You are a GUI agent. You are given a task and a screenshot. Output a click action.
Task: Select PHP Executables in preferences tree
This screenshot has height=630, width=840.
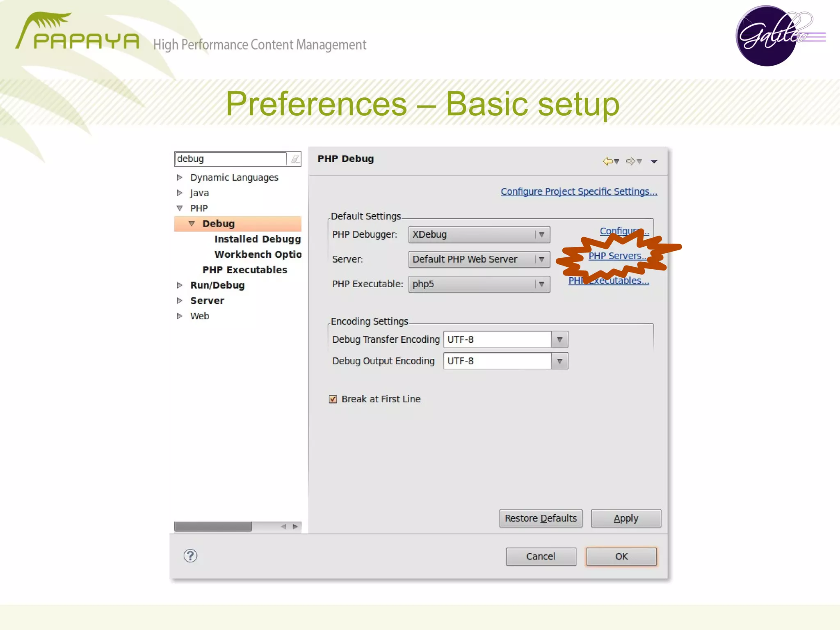pos(244,270)
